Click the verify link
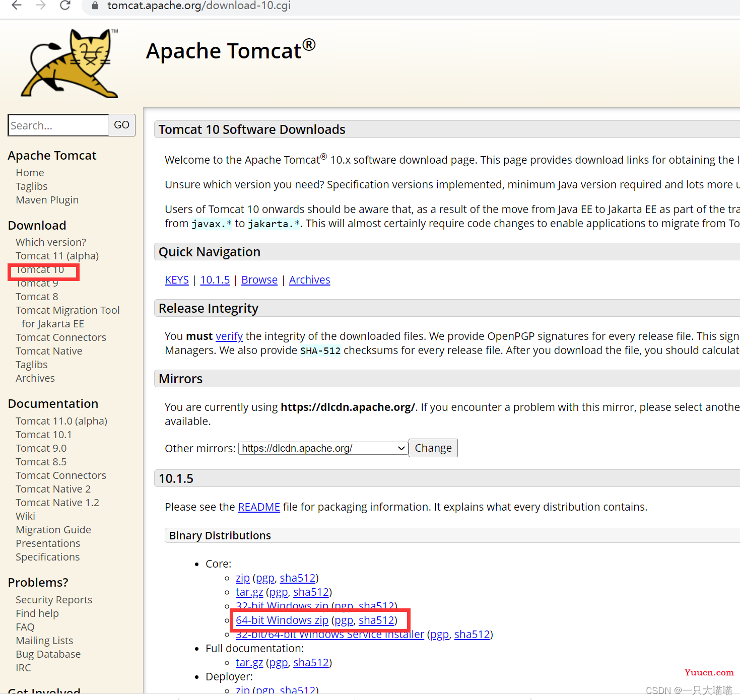Image resolution: width=740 pixels, height=700 pixels. tap(229, 336)
